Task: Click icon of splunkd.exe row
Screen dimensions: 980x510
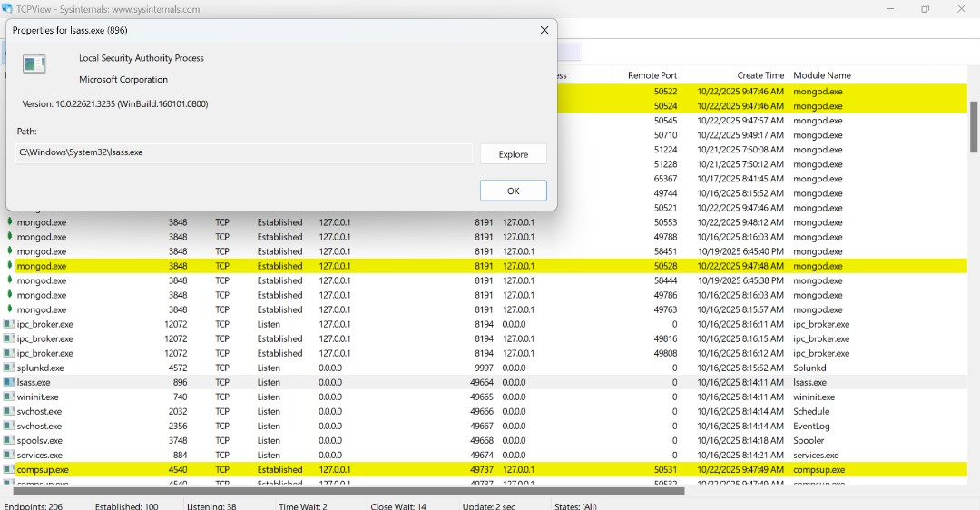Action: [x=9, y=368]
